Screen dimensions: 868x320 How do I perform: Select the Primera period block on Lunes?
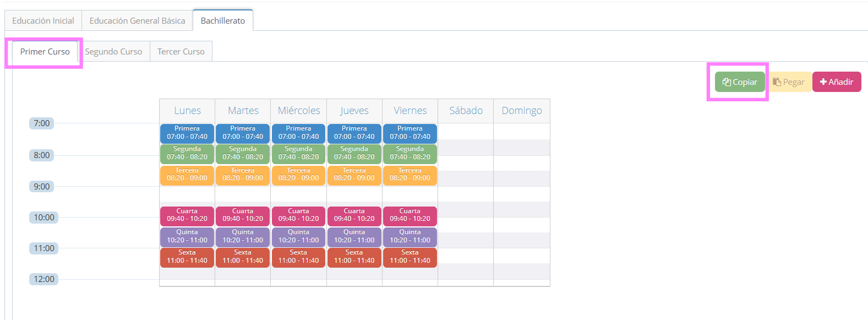[187, 133]
